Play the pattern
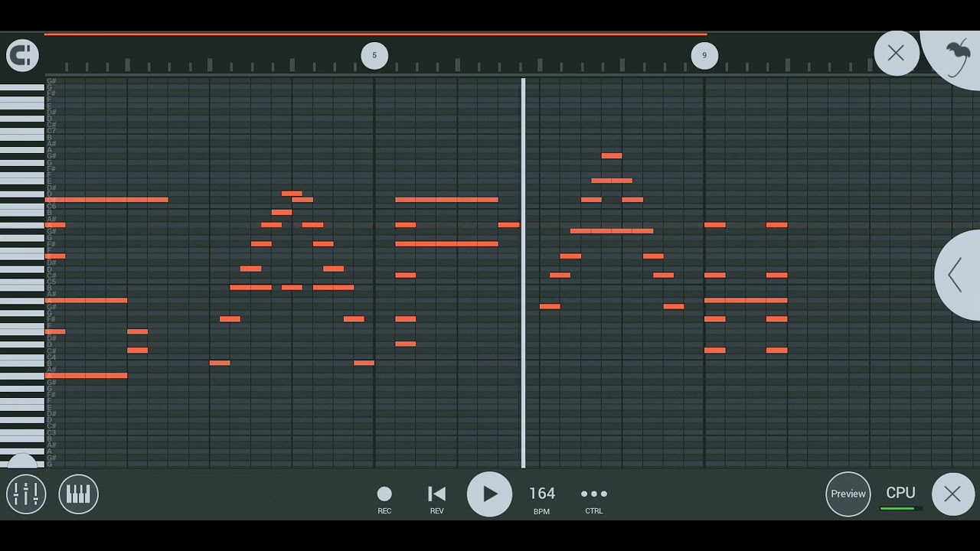Viewport: 980px width, 551px height. point(489,494)
